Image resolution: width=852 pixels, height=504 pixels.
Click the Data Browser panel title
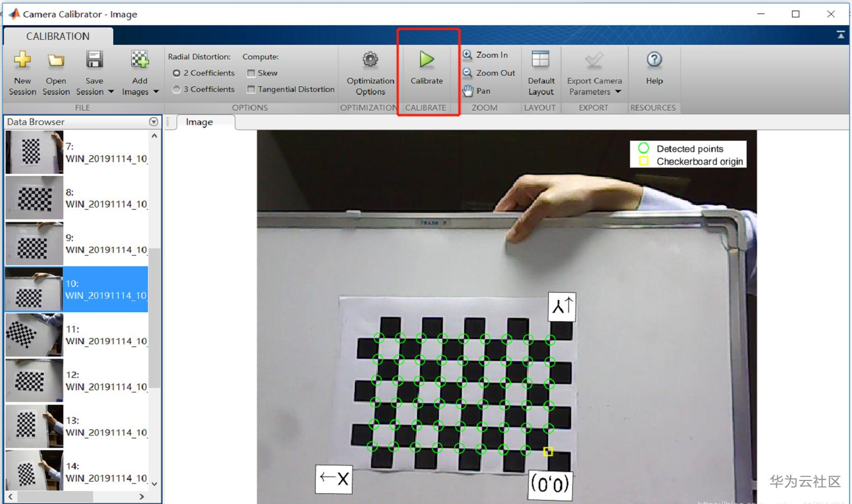(x=35, y=122)
